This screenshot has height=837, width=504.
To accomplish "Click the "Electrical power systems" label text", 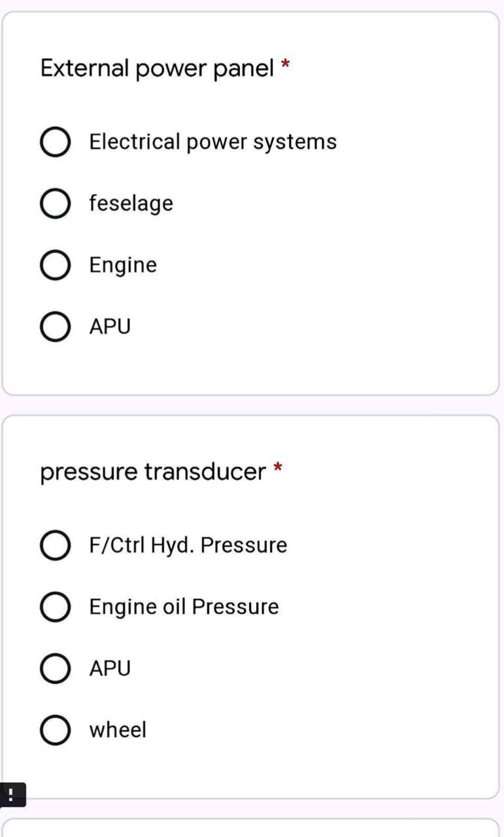I will pyautogui.click(x=212, y=142).
